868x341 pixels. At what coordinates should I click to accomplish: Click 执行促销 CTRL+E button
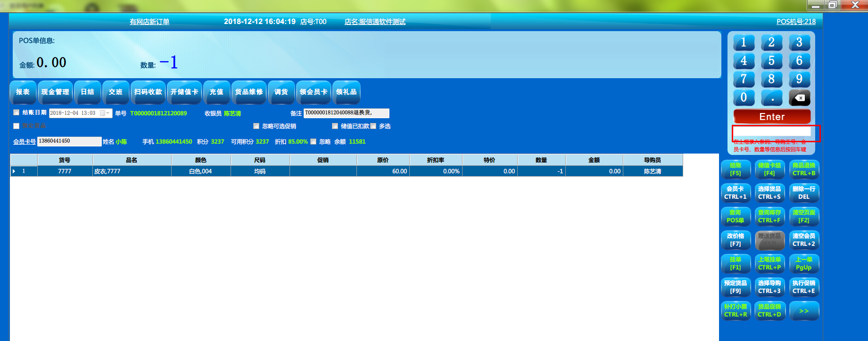pos(804,287)
